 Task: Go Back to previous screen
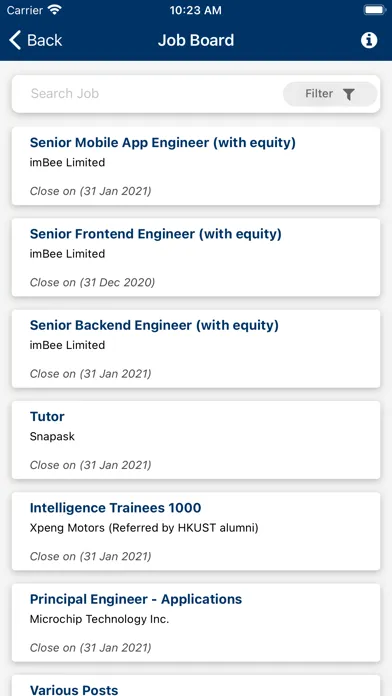coord(36,40)
